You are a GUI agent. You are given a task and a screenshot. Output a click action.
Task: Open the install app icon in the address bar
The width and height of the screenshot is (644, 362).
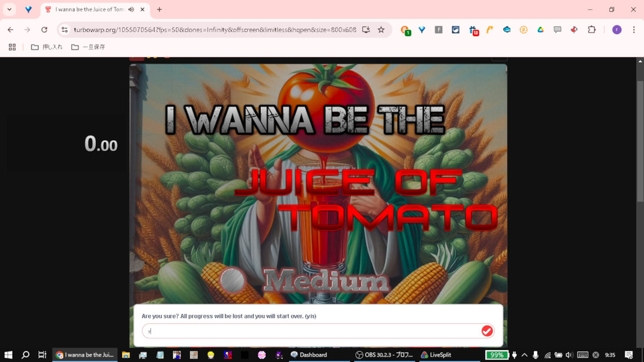point(366,29)
